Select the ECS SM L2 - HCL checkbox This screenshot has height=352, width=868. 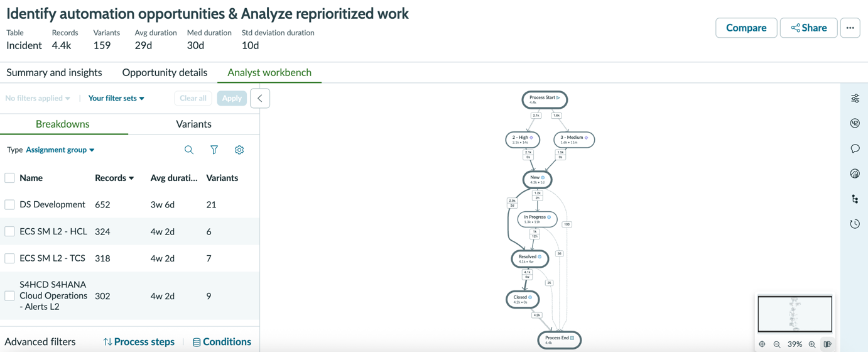click(x=9, y=231)
